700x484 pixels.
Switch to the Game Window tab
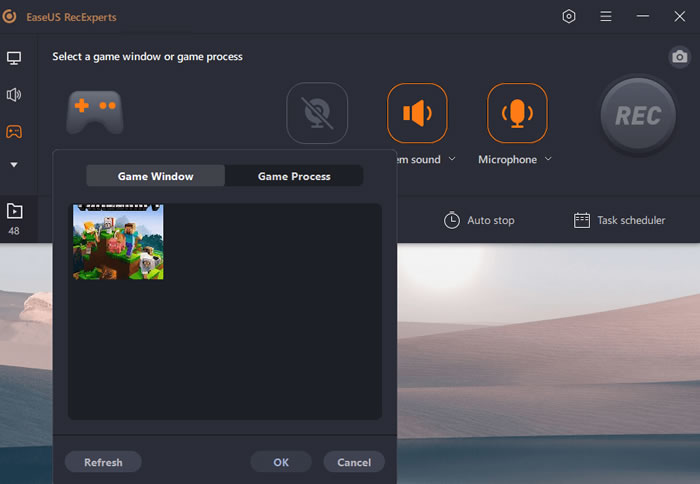click(155, 176)
